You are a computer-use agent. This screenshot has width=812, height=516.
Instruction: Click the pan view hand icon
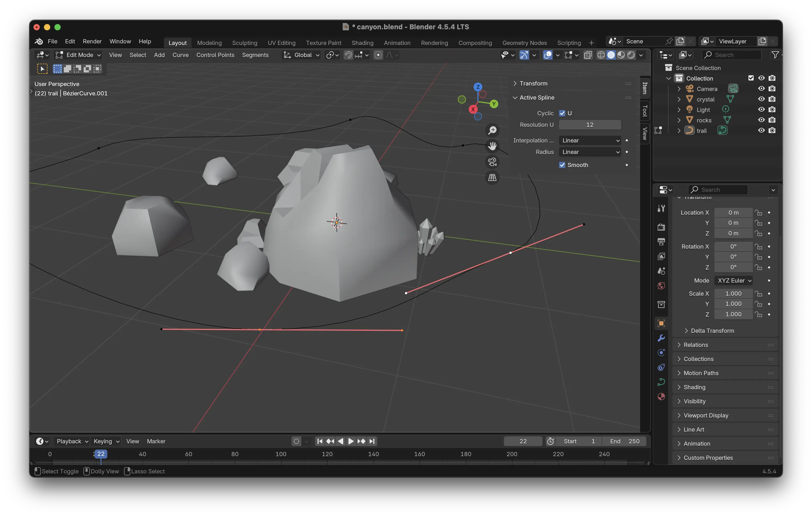(492, 146)
